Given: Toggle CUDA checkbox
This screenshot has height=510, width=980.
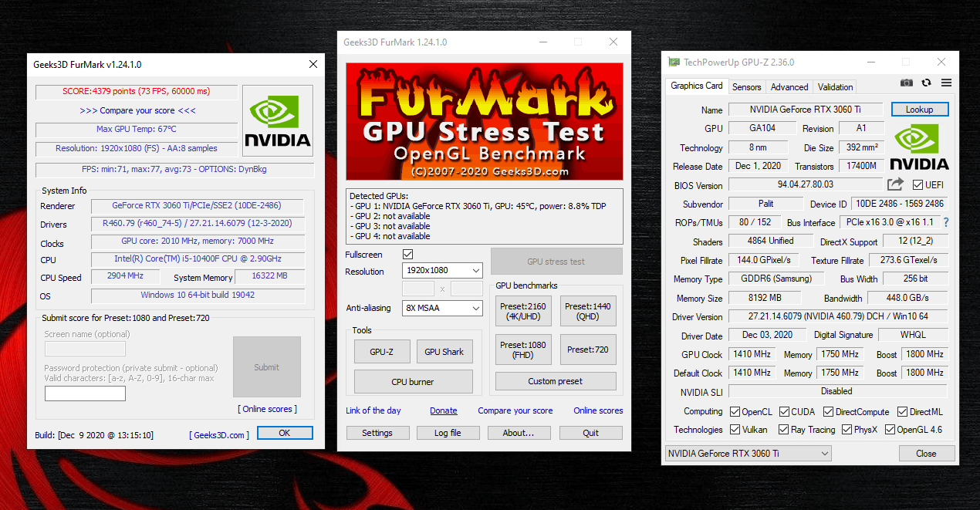Looking at the screenshot, I should (785, 412).
